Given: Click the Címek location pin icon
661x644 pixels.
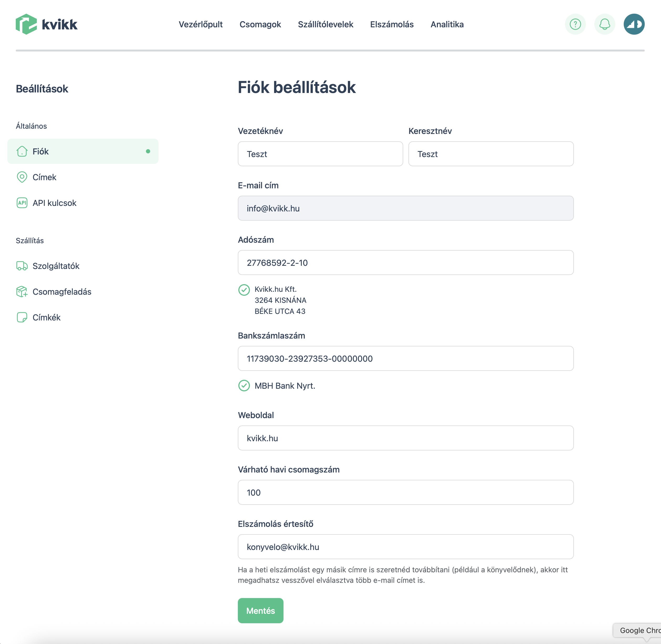Looking at the screenshot, I should click(22, 177).
